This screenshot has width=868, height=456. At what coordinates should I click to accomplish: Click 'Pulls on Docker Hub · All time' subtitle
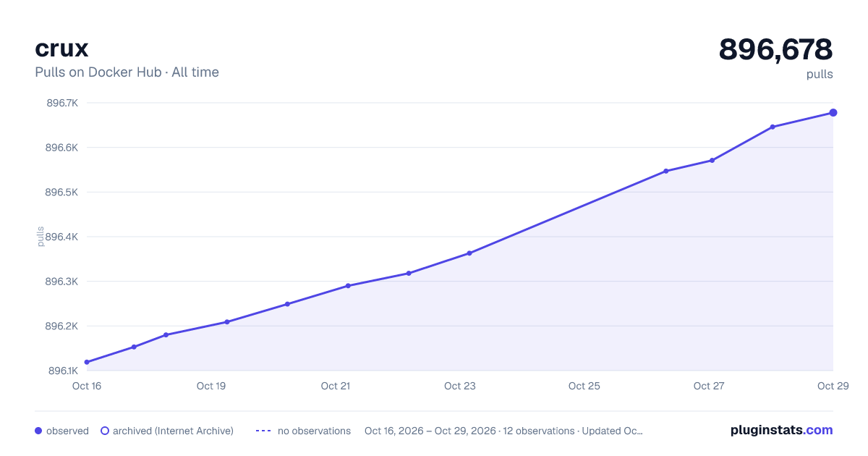[x=127, y=72]
